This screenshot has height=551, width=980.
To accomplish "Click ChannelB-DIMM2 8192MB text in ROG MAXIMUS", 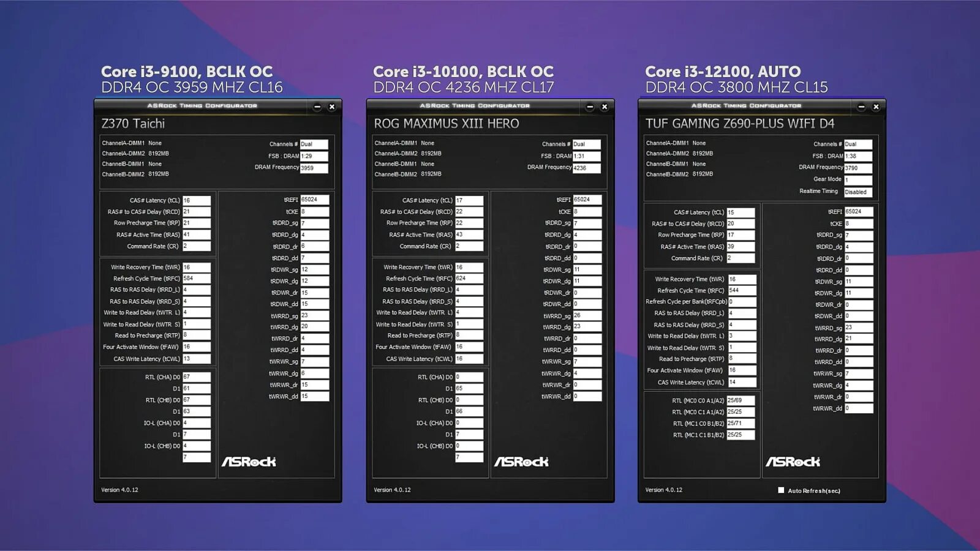I will 408,174.
